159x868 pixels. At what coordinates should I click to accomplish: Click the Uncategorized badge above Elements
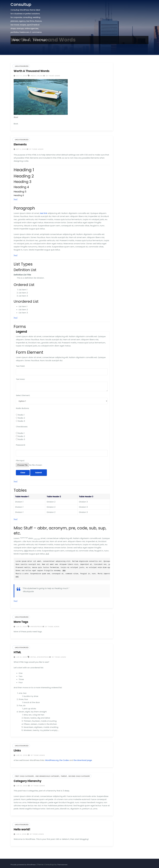pos(22,139)
